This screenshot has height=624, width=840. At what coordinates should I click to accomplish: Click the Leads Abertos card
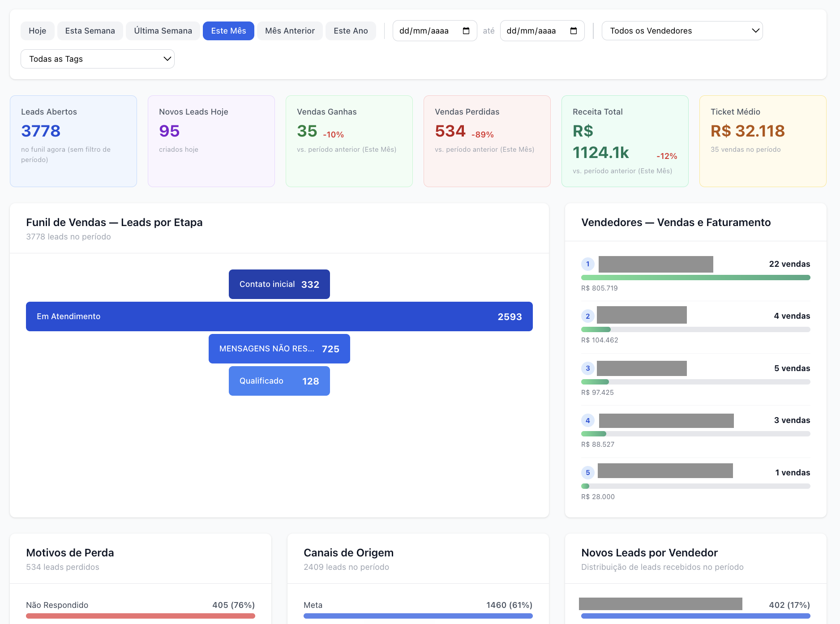tap(73, 141)
